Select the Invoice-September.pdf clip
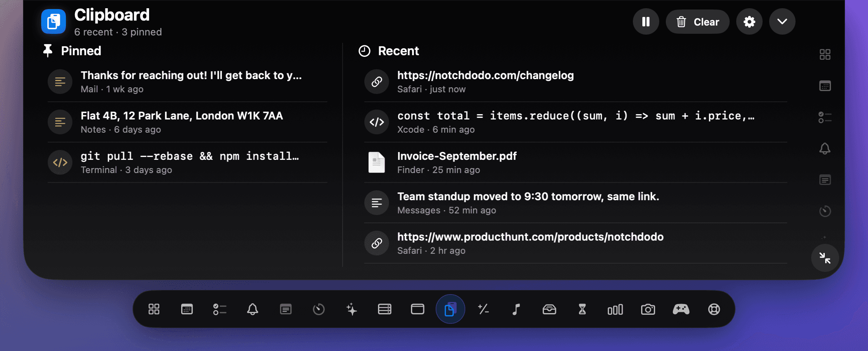 (x=576, y=162)
